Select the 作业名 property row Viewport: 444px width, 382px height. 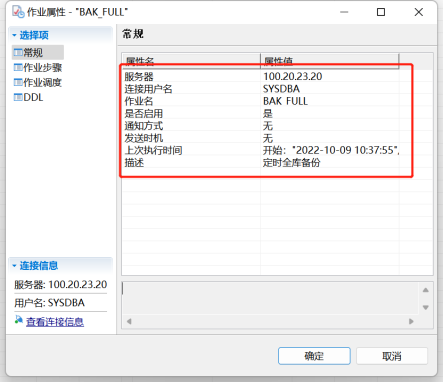coord(261,101)
